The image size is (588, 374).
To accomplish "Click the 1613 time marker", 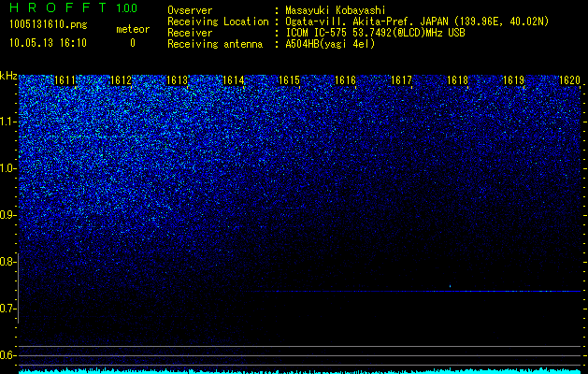I will click(x=177, y=80).
